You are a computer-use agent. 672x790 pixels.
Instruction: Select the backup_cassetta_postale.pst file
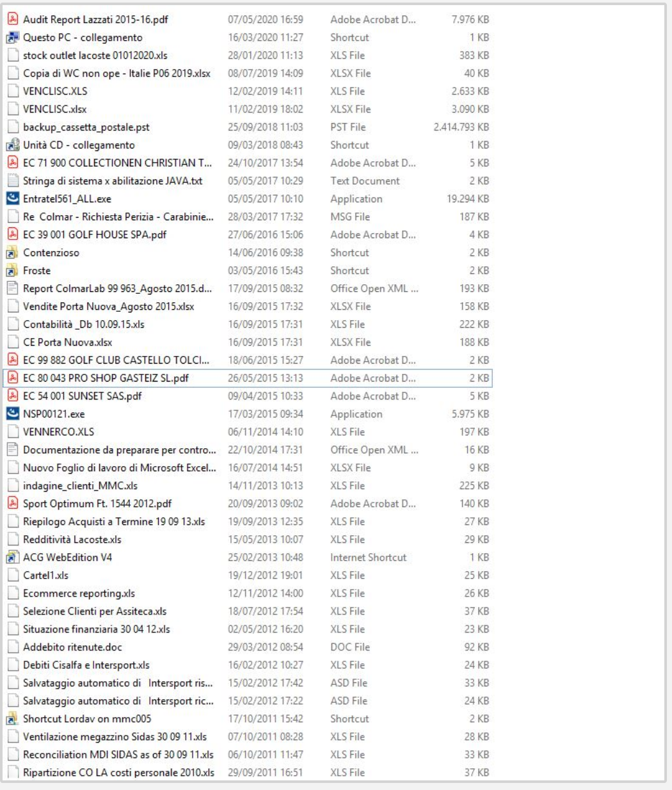[x=86, y=127]
